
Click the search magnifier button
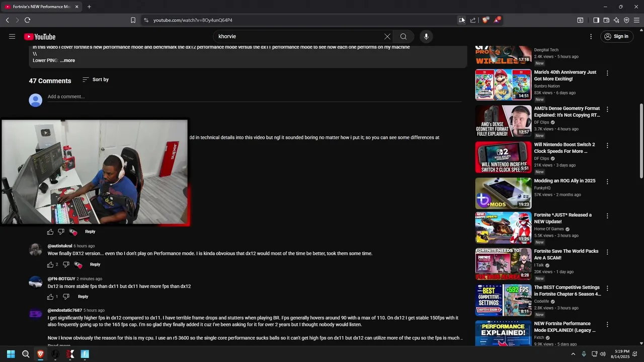coord(404,36)
